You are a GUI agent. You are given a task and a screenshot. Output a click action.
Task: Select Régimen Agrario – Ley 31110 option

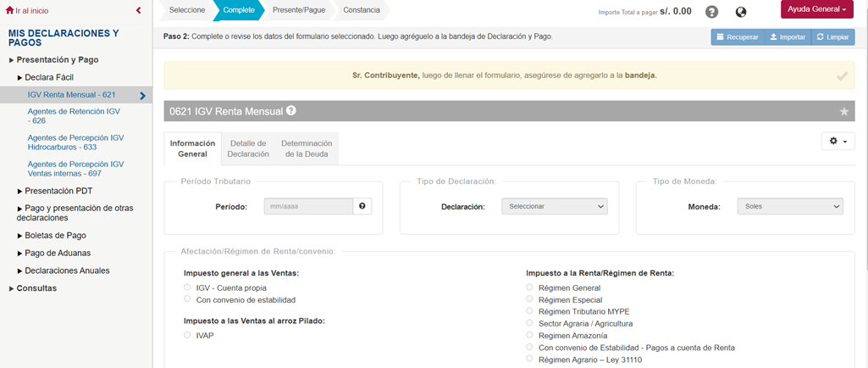530,360
